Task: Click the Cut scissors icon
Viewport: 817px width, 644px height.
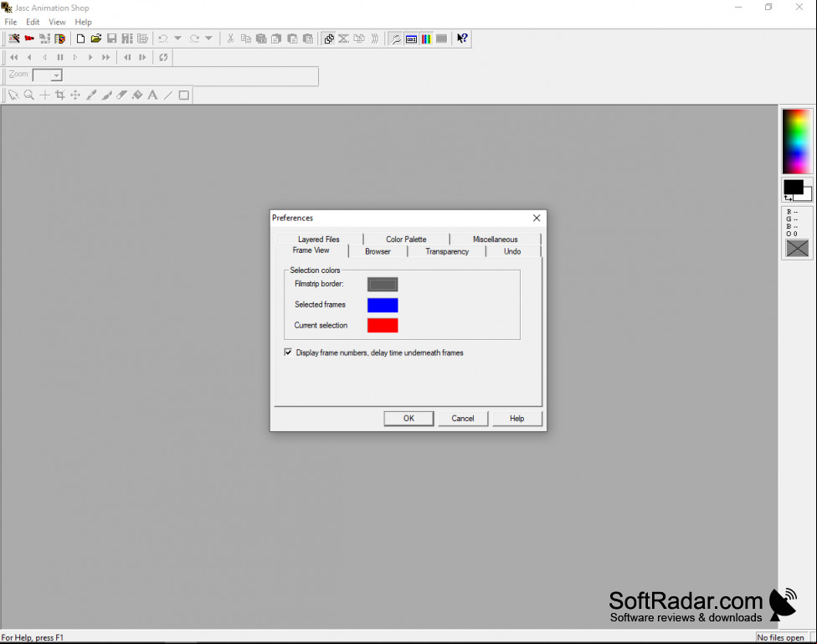Action: (230, 39)
